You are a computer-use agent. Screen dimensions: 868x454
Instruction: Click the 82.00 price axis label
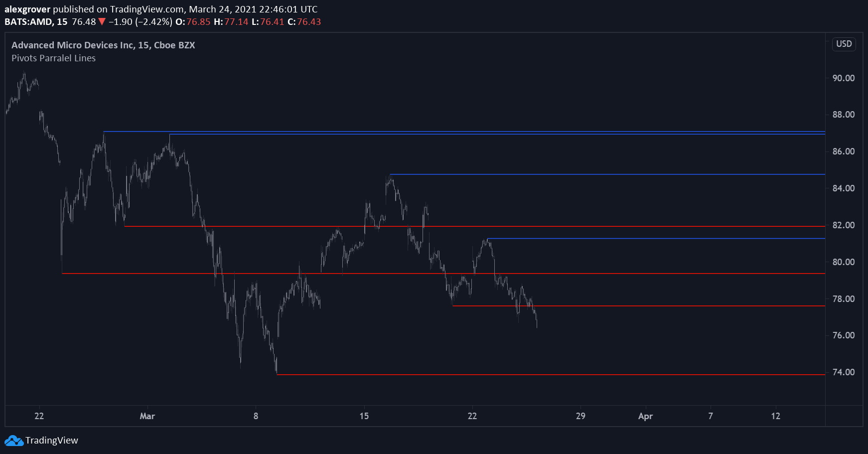[x=844, y=225]
